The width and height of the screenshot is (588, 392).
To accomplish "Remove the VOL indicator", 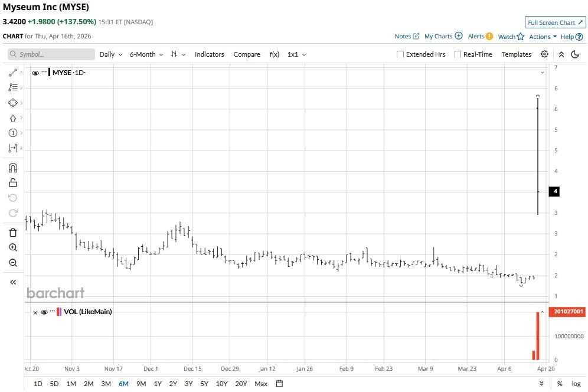I will (35, 312).
